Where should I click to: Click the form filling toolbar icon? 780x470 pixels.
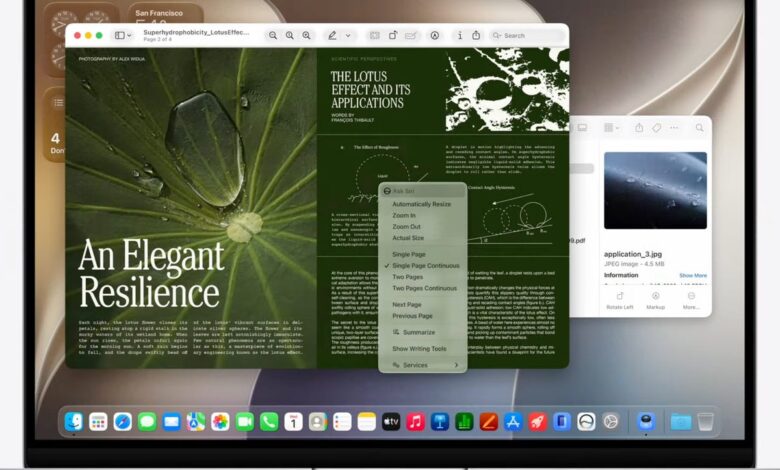coord(411,35)
